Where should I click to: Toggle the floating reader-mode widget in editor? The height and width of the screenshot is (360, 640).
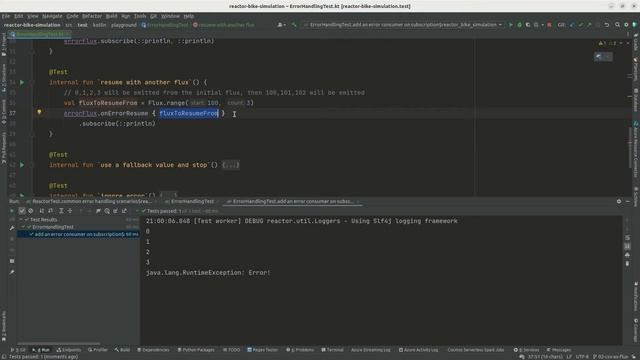pyautogui.click(x=603, y=56)
